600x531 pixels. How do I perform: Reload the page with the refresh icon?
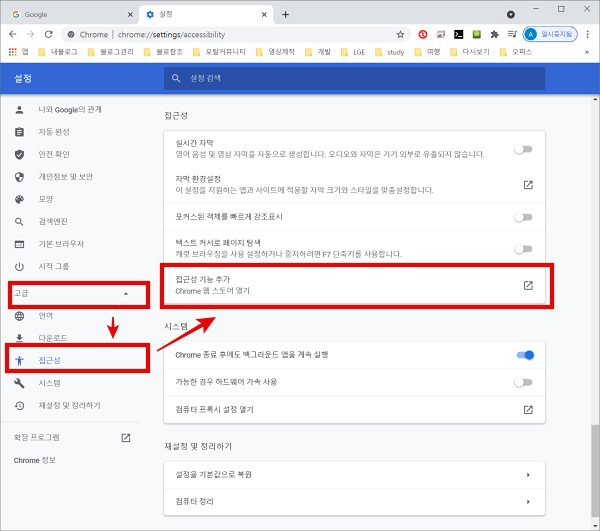[x=49, y=34]
